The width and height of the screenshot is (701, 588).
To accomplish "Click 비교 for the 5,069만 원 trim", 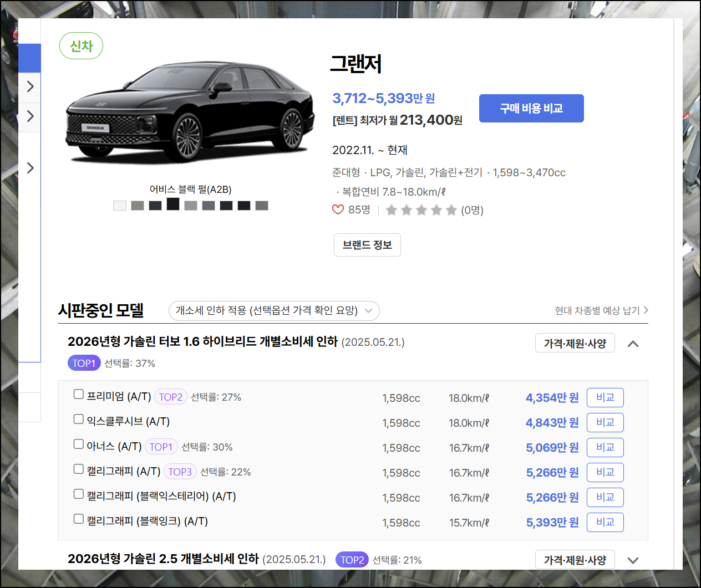I will (605, 447).
